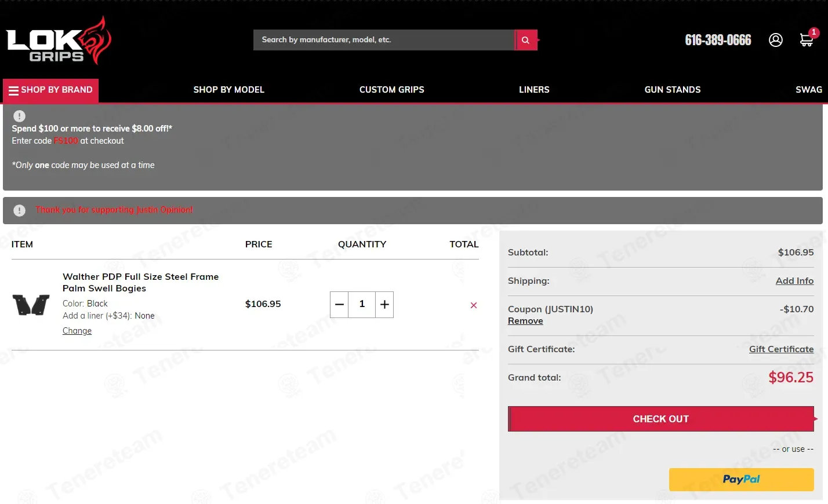Viewport: 828px width, 504px height.
Task: Click the 'Coupon (JUSTIN10)' label
Action: pyautogui.click(x=550, y=309)
